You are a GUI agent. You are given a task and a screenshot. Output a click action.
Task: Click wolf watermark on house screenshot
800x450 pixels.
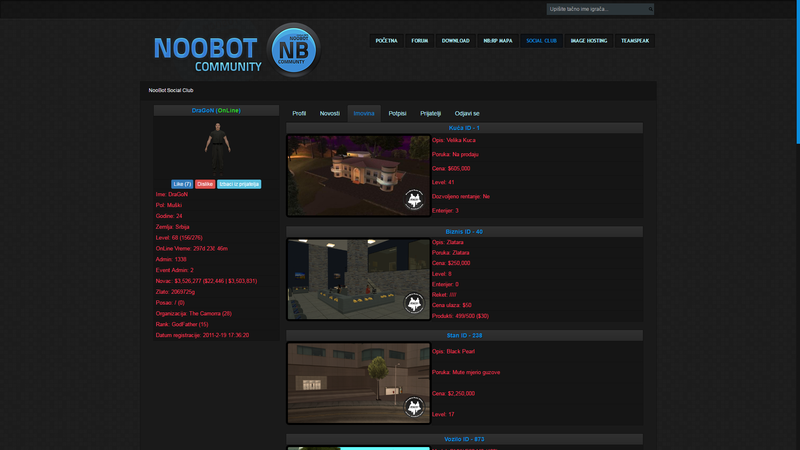(414, 200)
